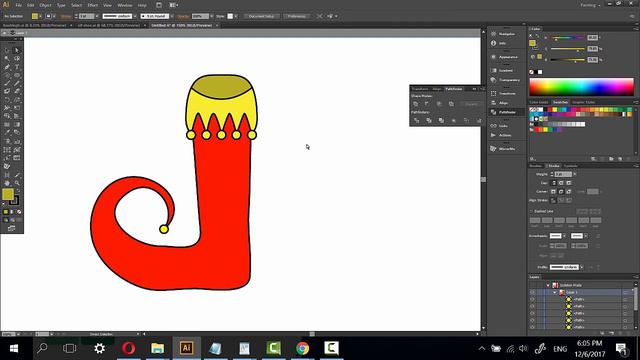The width and height of the screenshot is (640, 360).
Task: Click the Merge pathfinder icon
Action: [x=441, y=120]
